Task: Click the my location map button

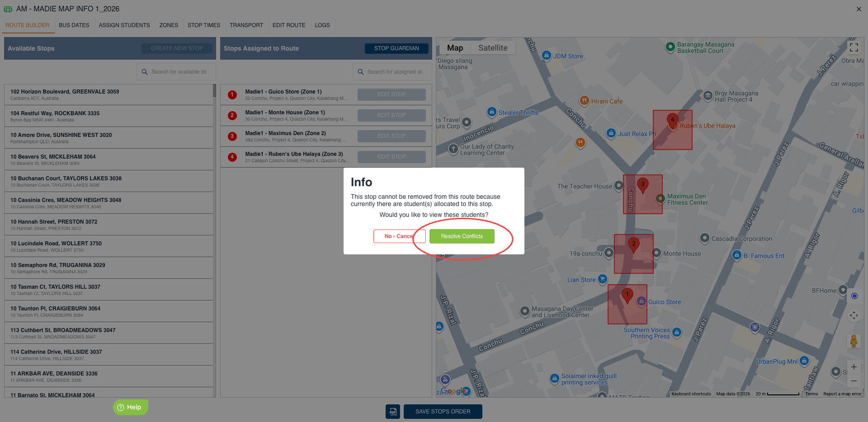Action: click(854, 296)
